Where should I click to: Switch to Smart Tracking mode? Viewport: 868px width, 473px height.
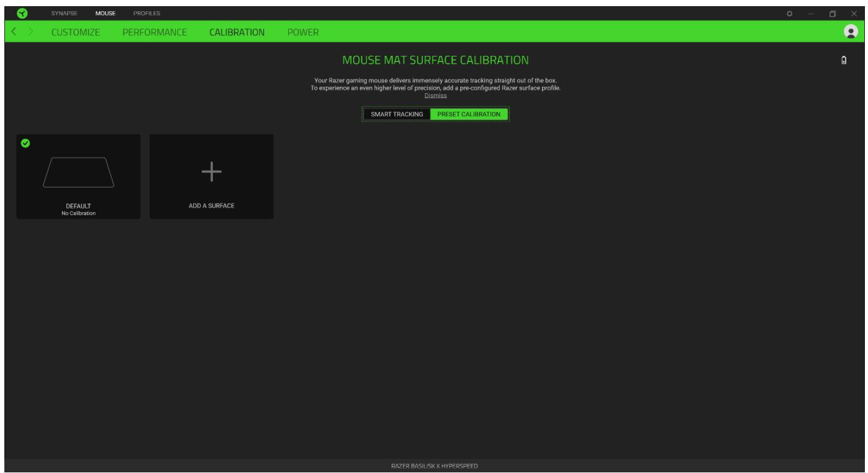pyautogui.click(x=397, y=114)
